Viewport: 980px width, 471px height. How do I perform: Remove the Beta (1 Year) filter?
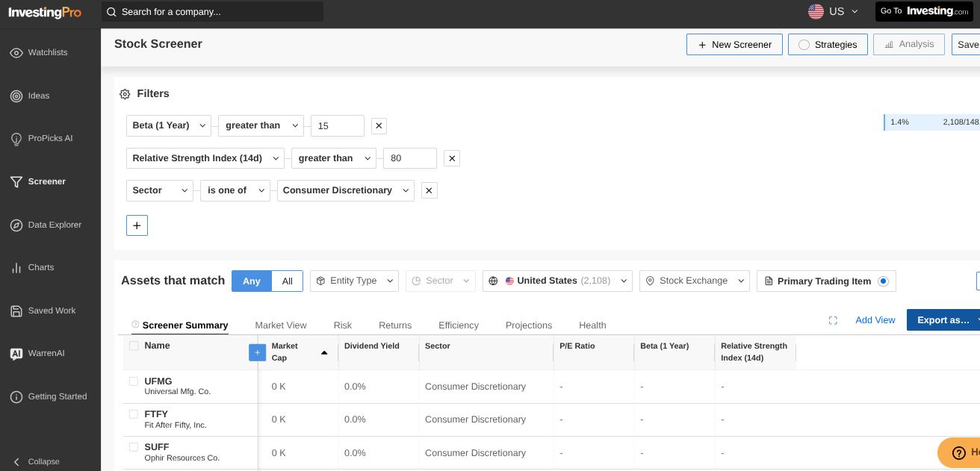pos(379,126)
